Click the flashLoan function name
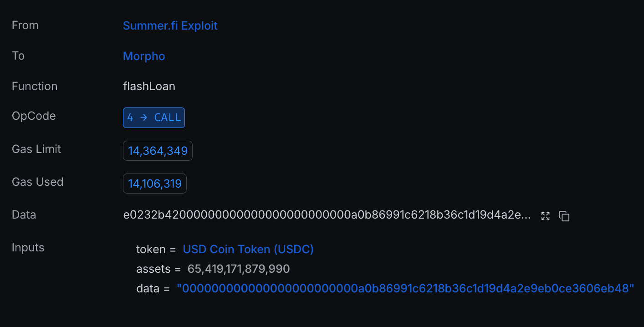644x327 pixels. (149, 86)
